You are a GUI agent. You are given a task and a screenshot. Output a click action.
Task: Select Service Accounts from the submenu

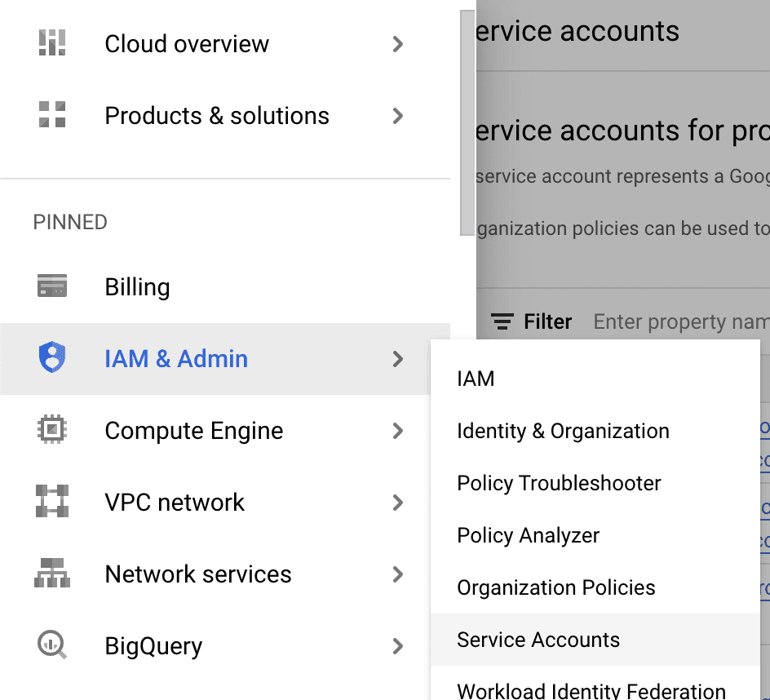point(538,640)
